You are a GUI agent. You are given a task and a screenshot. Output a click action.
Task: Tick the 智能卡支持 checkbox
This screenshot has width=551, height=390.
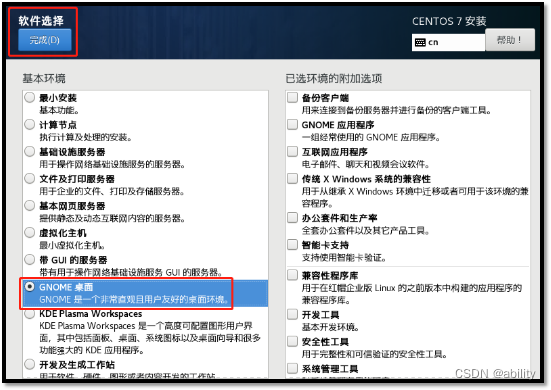292,245
